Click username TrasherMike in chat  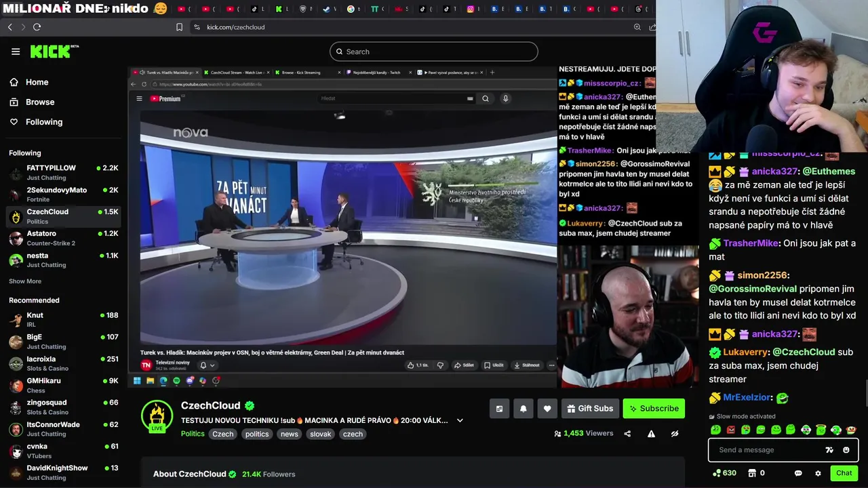(x=751, y=243)
